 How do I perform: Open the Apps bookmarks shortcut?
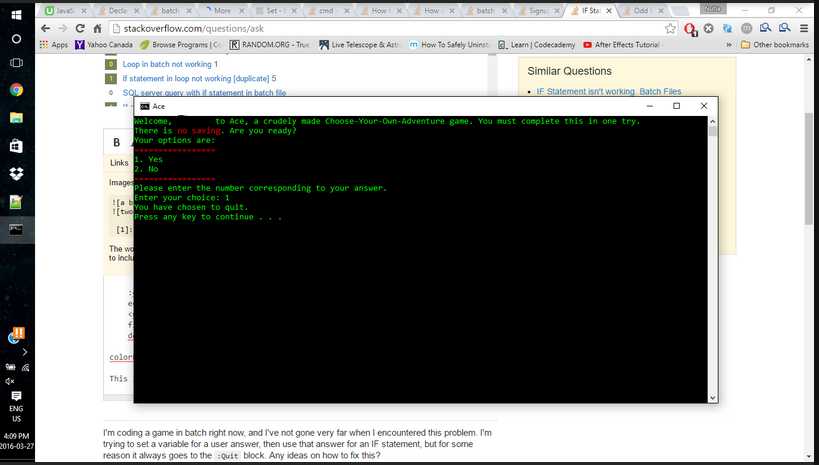coord(54,45)
